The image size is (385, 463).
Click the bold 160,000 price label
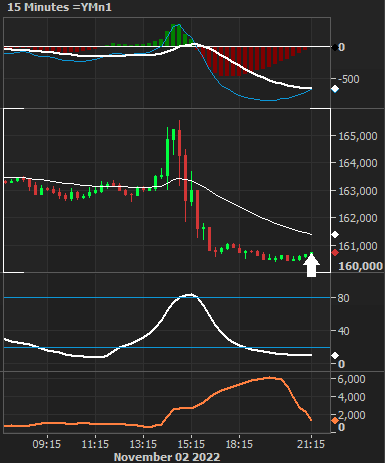point(360,266)
